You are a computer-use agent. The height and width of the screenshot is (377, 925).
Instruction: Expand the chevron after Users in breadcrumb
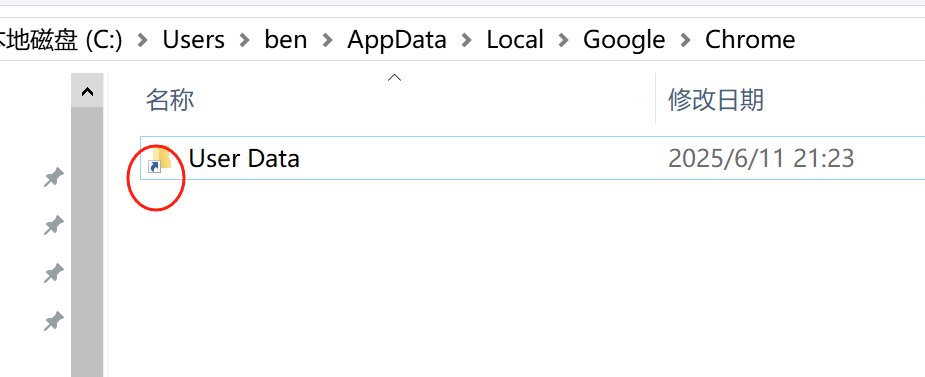245,40
